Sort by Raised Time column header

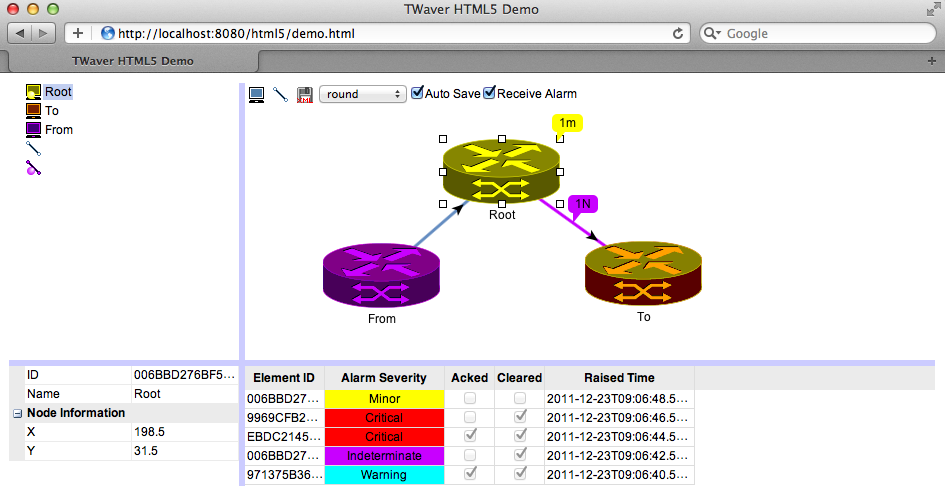pos(619,378)
